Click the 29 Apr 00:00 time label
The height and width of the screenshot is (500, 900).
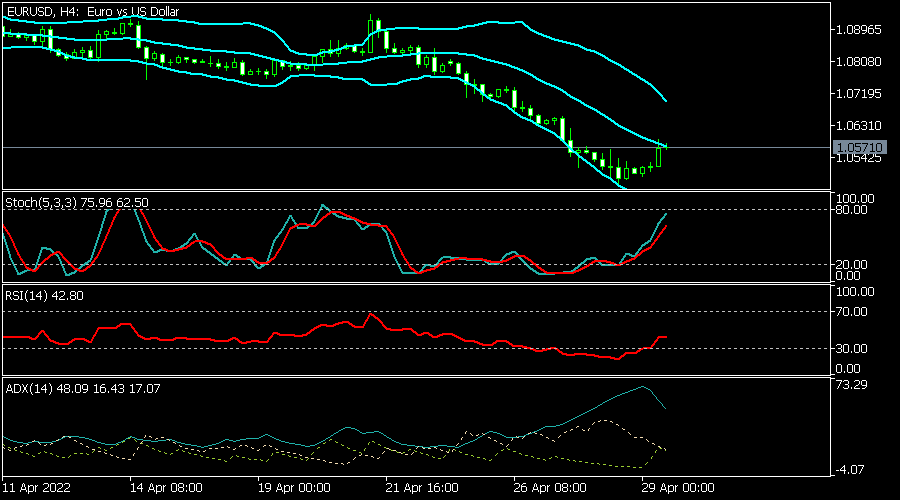[678, 487]
